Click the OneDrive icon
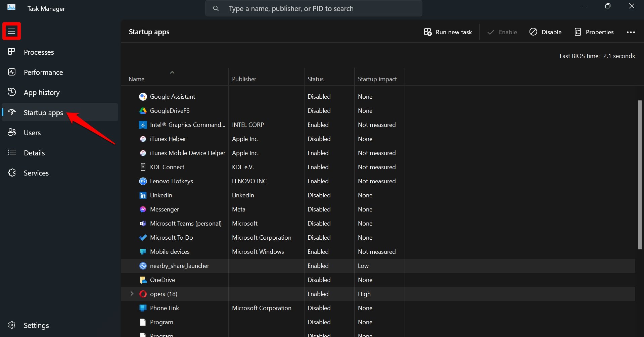Image resolution: width=644 pixels, height=337 pixels. pos(143,280)
